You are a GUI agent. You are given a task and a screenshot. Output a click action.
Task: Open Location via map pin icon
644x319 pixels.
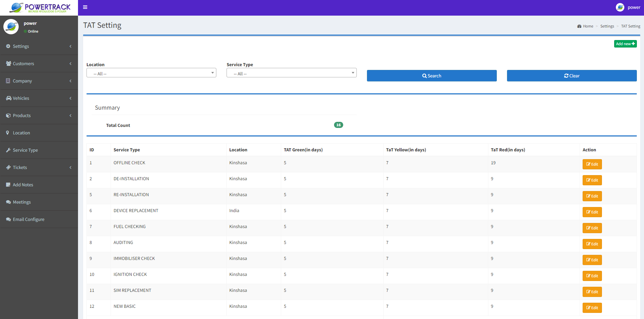8,133
